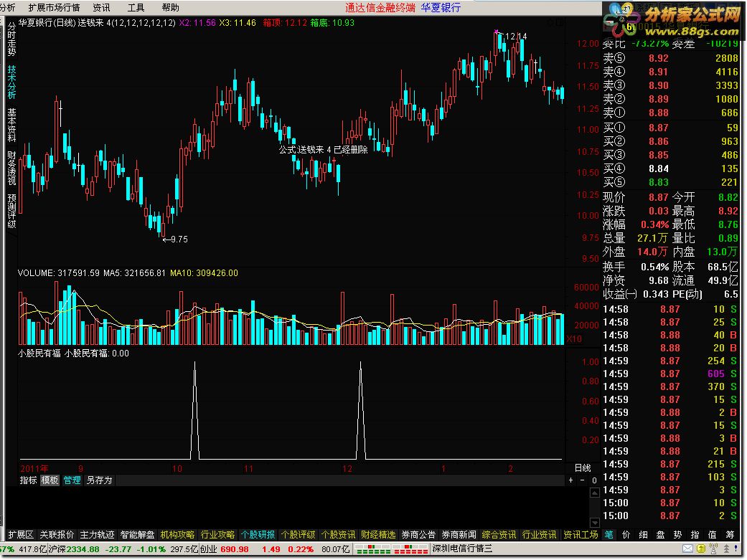The width and height of the screenshot is (747, 560).
Task: Click 深圳电信行情三 server label
Action: [462, 549]
